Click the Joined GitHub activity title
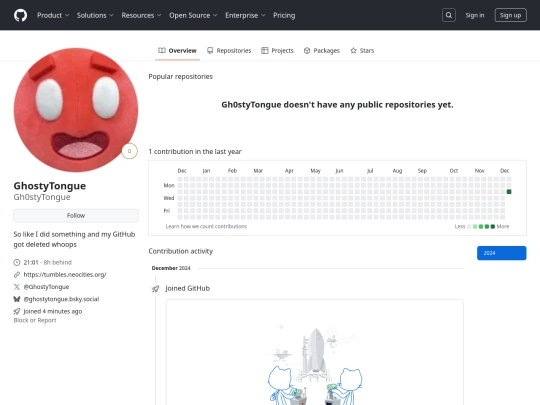540x405 pixels. tap(187, 288)
